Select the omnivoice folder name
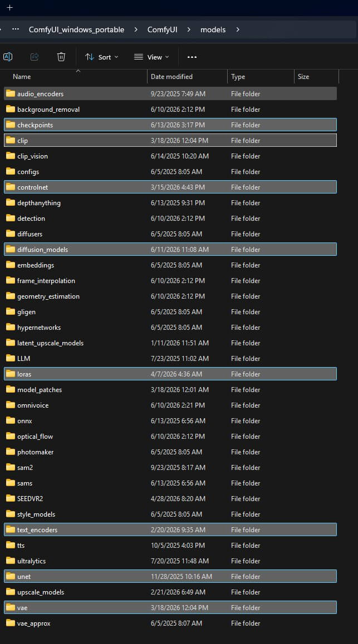This screenshot has width=358, height=644. point(33,405)
